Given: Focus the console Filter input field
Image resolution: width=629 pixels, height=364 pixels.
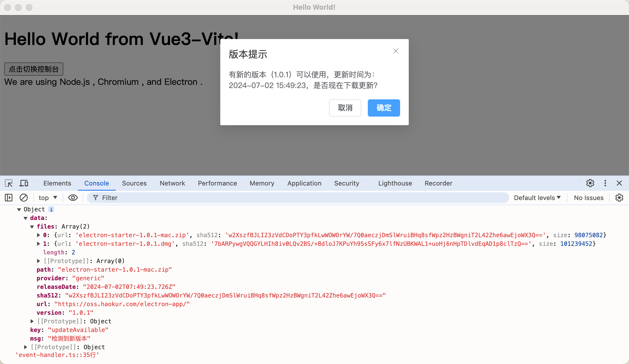Looking at the screenshot, I should pyautogui.click(x=298, y=198).
